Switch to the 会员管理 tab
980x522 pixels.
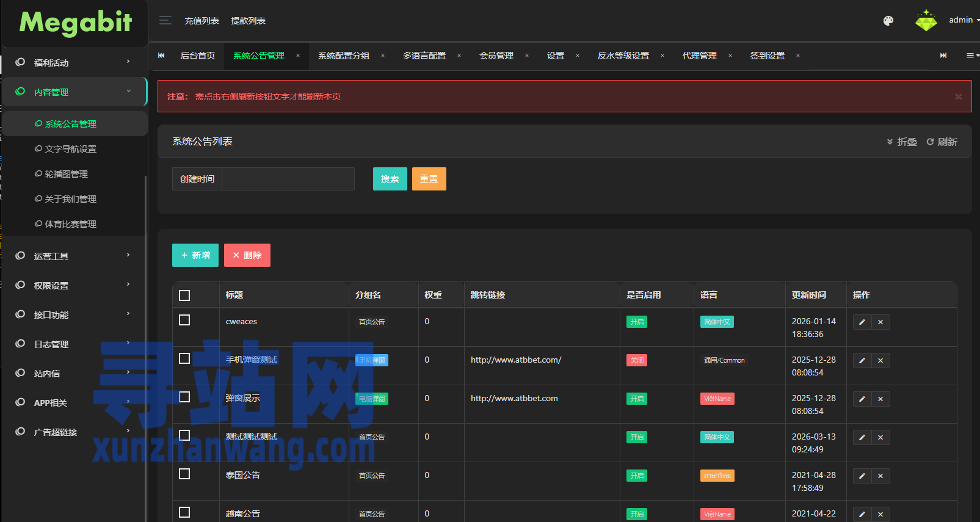coord(496,56)
